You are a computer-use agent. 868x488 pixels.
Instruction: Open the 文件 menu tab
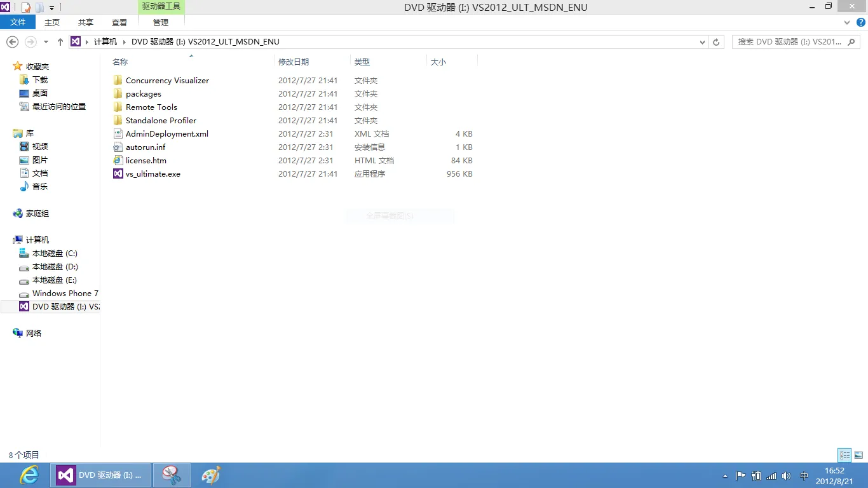point(18,22)
